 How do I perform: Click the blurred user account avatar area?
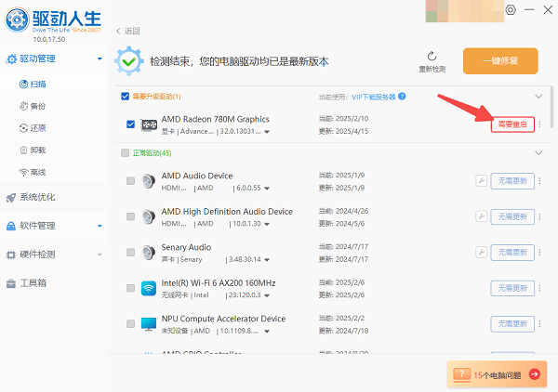(464, 11)
